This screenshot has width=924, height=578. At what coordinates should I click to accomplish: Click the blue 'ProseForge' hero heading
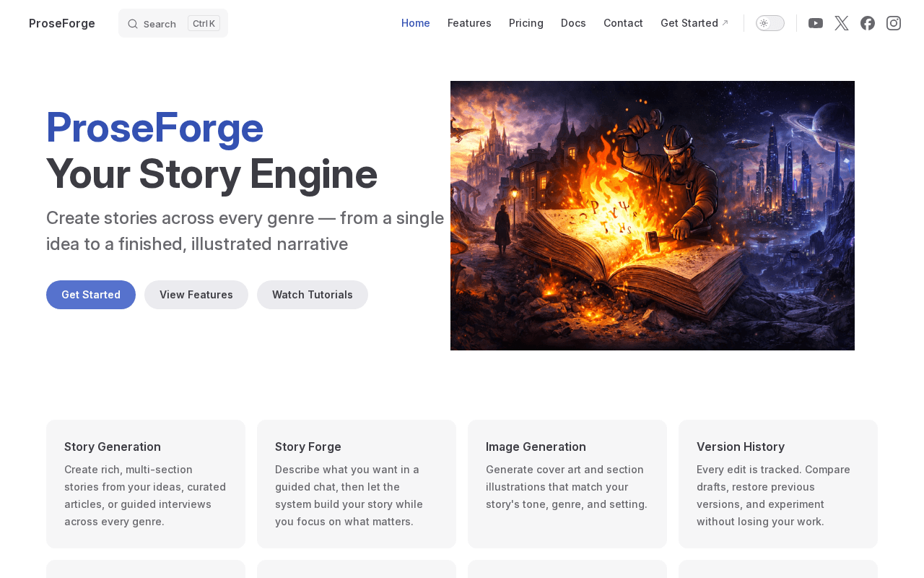[x=154, y=127]
